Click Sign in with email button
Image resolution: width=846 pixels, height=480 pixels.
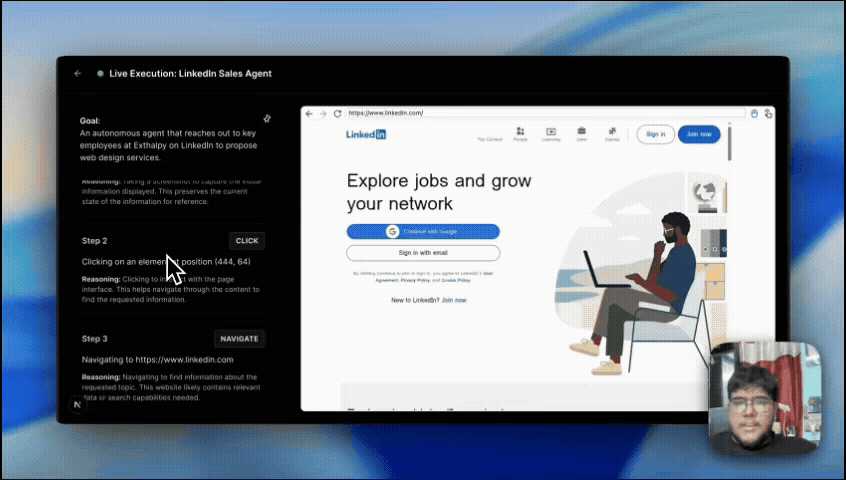pos(423,253)
